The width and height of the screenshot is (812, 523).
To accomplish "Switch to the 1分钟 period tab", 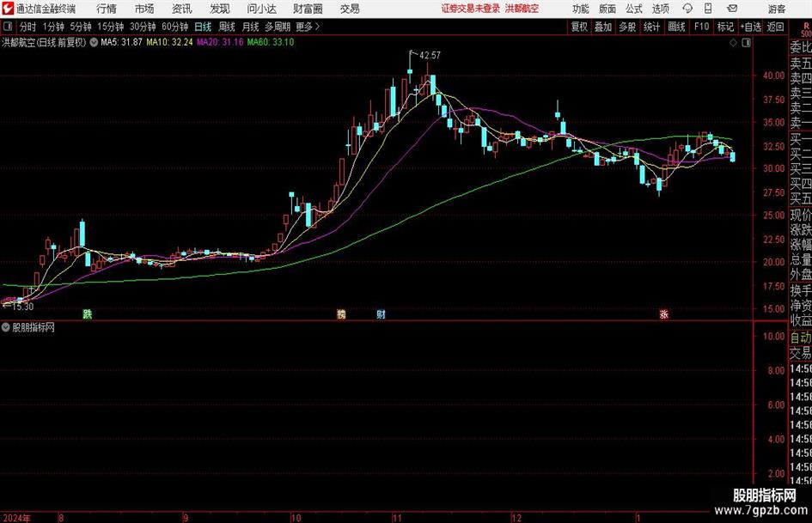I will coord(53,27).
